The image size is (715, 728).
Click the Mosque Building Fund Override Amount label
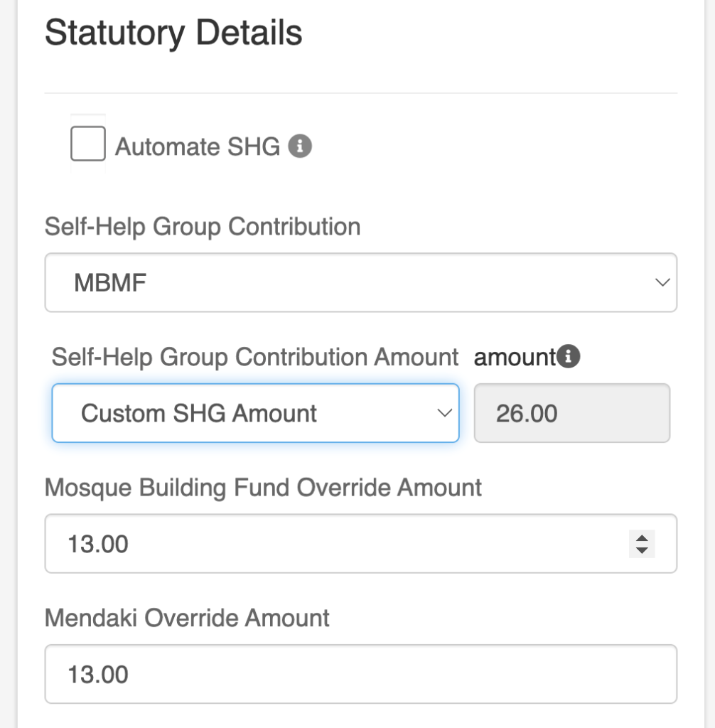click(x=263, y=488)
